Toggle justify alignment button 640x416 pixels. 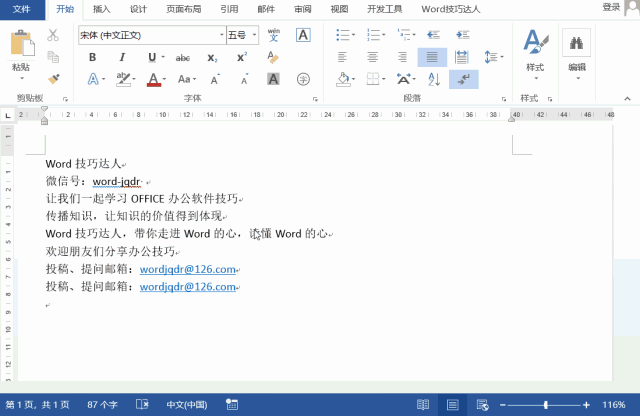(x=432, y=57)
